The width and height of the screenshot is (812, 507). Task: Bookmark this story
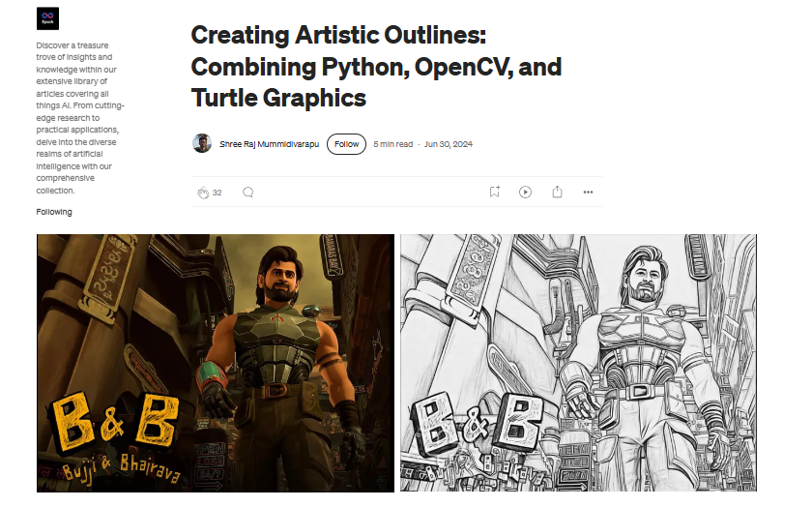[495, 192]
